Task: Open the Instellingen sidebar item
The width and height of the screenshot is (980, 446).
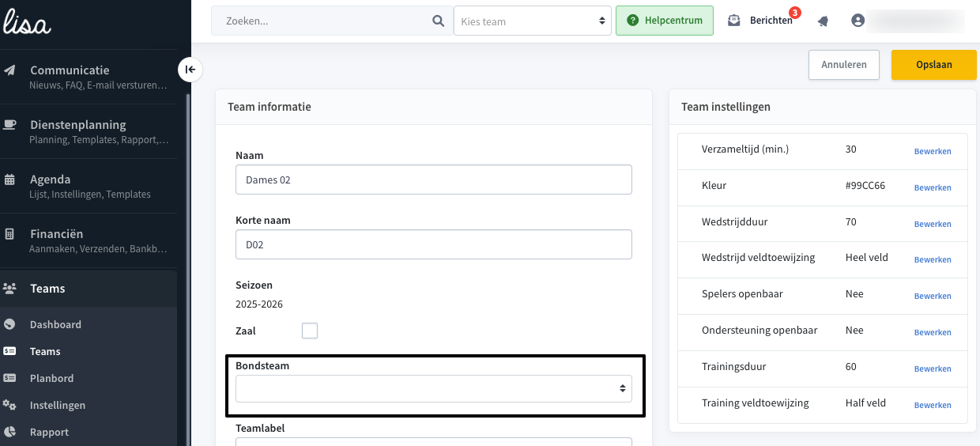Action: (x=58, y=405)
